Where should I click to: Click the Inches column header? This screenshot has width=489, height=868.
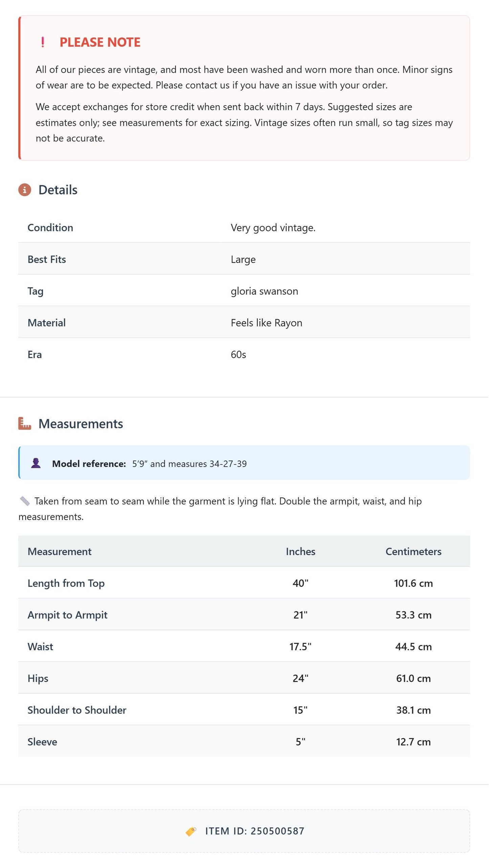click(x=301, y=552)
